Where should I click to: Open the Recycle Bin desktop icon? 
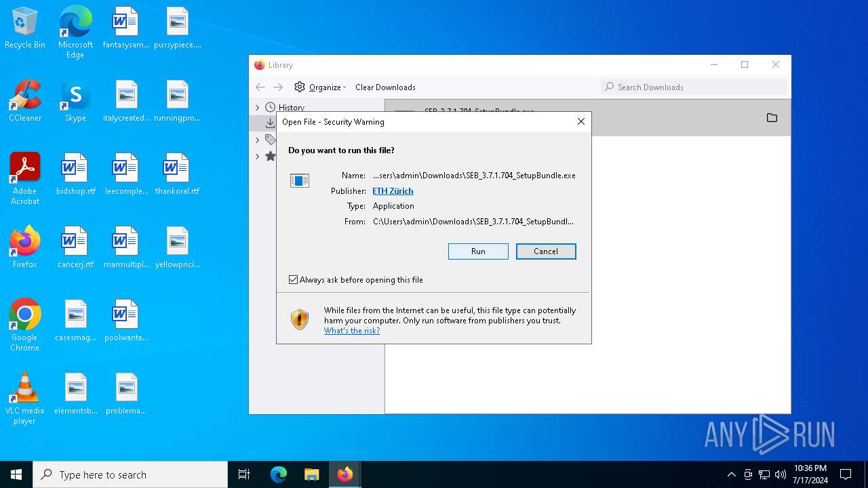click(x=25, y=28)
